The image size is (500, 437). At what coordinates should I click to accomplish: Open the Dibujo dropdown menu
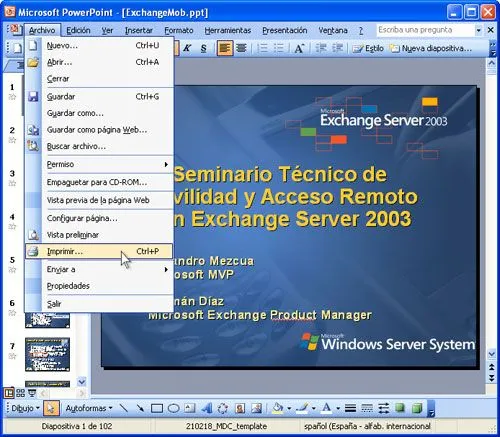point(26,408)
